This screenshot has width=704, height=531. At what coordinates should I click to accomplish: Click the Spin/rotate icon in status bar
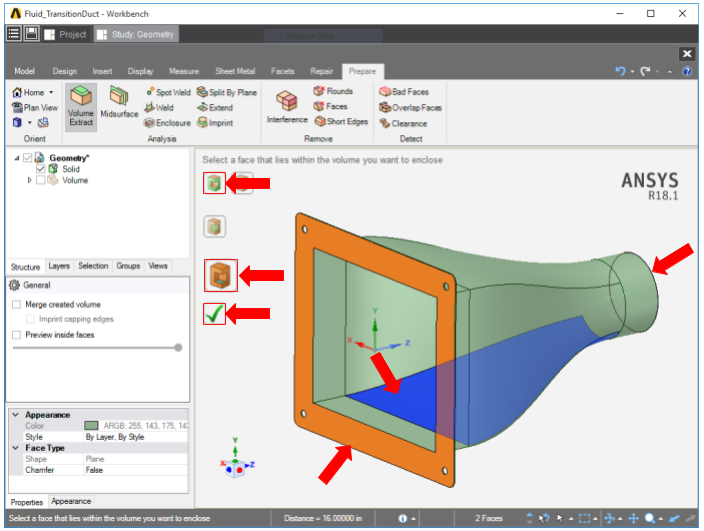[609, 518]
